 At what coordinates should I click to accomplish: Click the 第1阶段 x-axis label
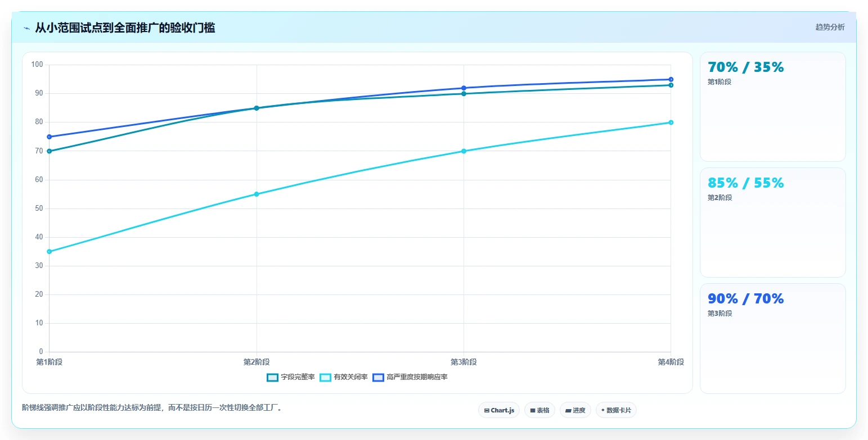pos(50,362)
